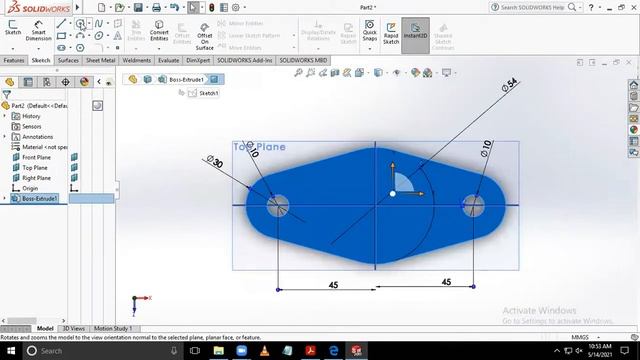Screen dimensions: 640x360
Task: Click the Save floppy disk icon
Action: (138, 7)
